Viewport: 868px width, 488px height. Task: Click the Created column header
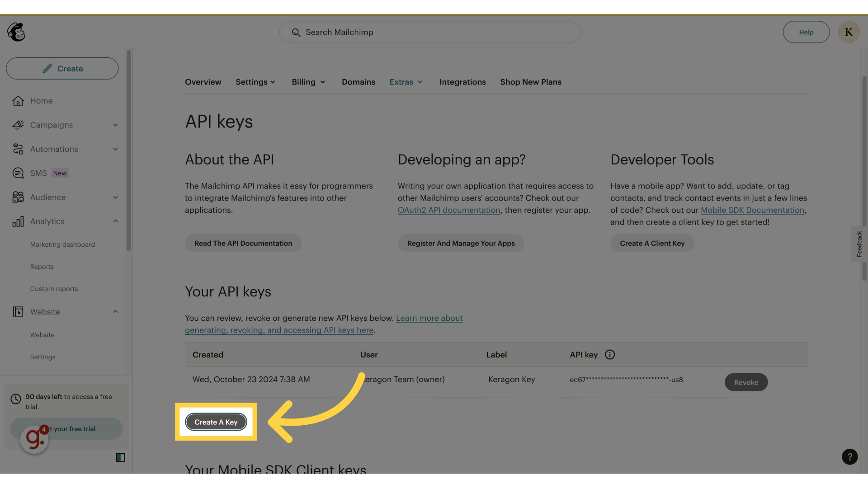point(208,355)
